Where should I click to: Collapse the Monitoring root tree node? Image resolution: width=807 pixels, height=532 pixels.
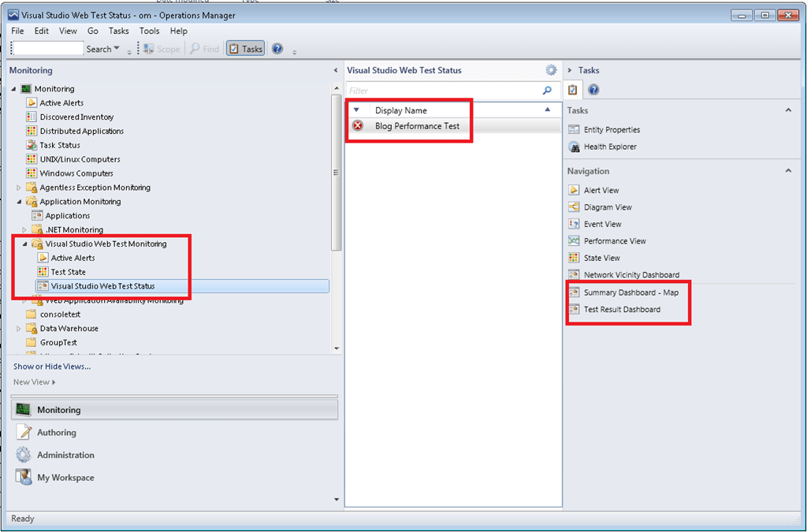pyautogui.click(x=14, y=89)
